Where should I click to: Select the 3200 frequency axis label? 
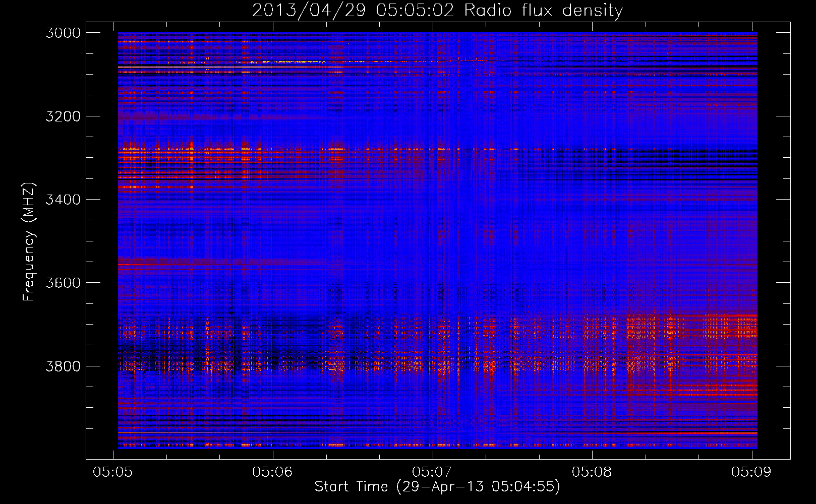[x=63, y=116]
